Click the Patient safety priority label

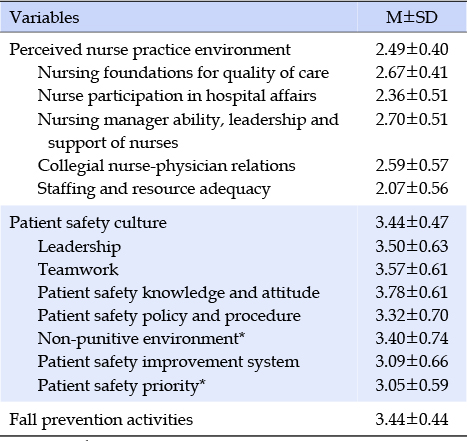pos(121,386)
